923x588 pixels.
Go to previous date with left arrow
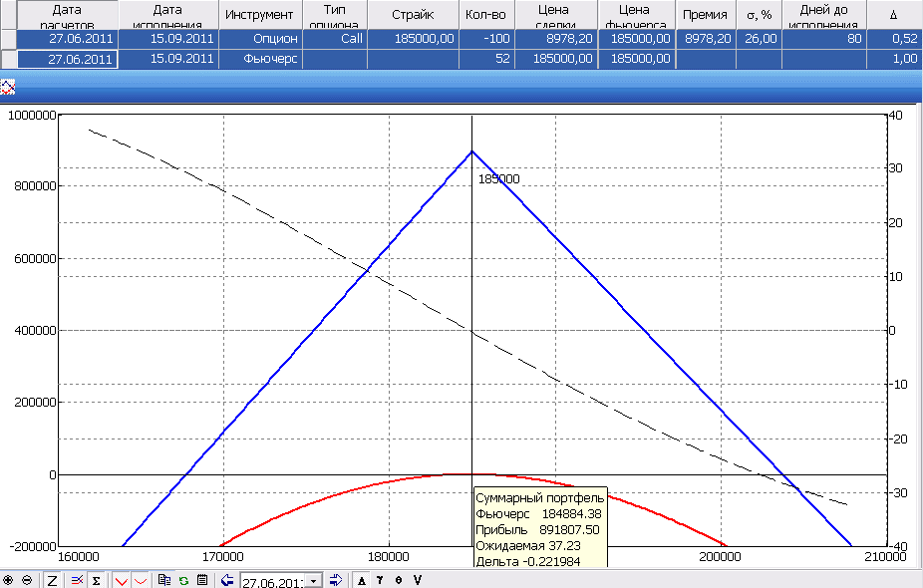coord(227,580)
